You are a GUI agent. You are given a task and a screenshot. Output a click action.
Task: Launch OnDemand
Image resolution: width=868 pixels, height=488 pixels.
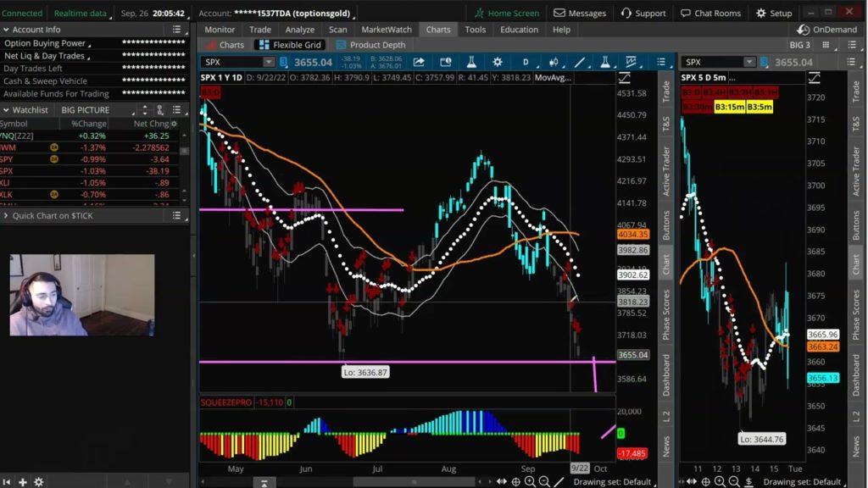tap(826, 30)
